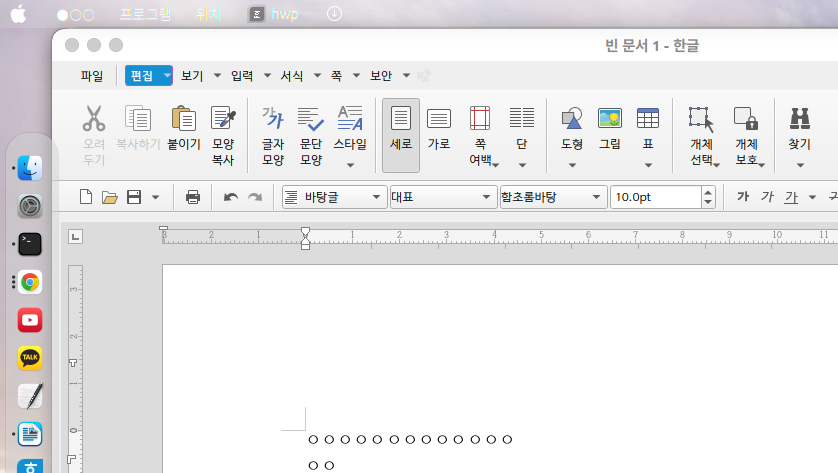Open the 입력 menu
This screenshot has width=838, height=473.
pos(242,76)
